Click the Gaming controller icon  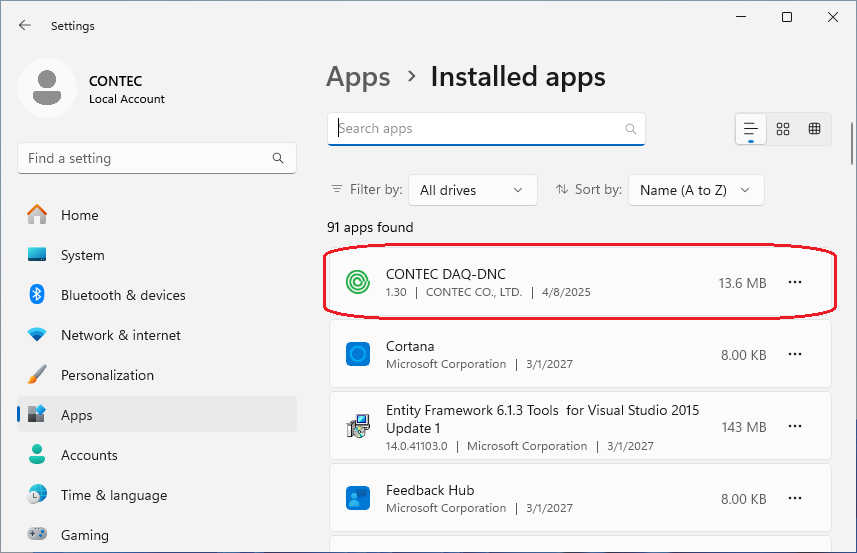pyautogui.click(x=37, y=534)
